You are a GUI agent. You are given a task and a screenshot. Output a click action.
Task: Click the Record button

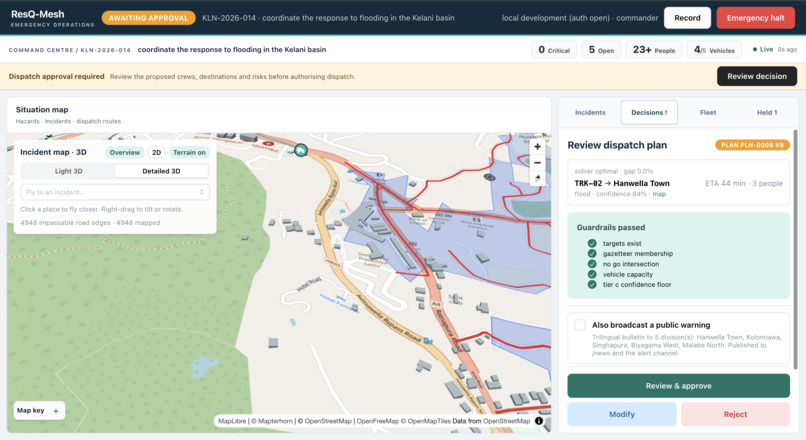click(687, 18)
